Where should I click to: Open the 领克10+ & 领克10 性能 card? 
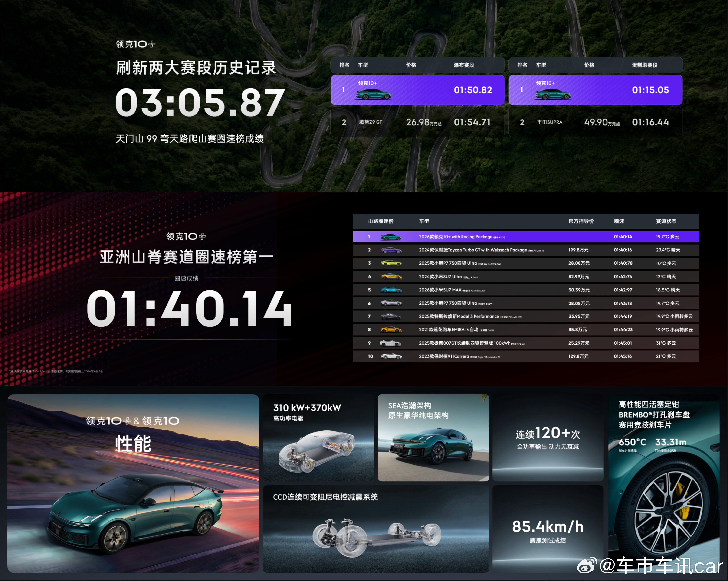point(133,483)
